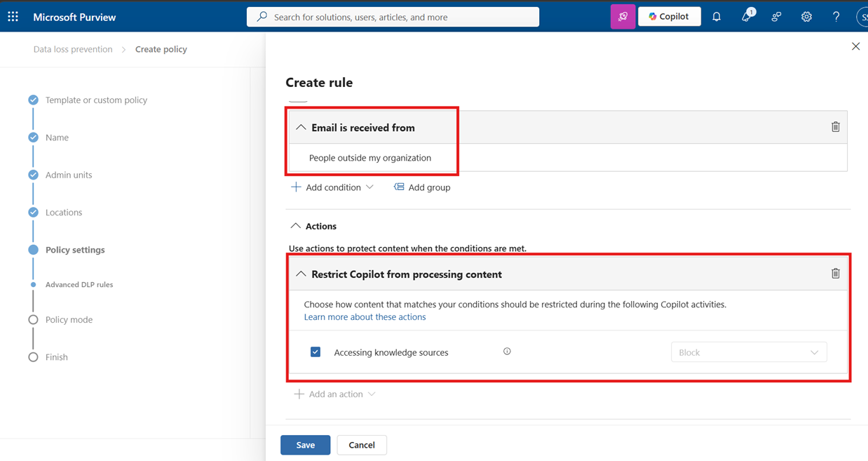Image resolution: width=868 pixels, height=461 pixels.
Task: Uncheck Accessing knowledge sources checkbox
Action: [316, 352]
